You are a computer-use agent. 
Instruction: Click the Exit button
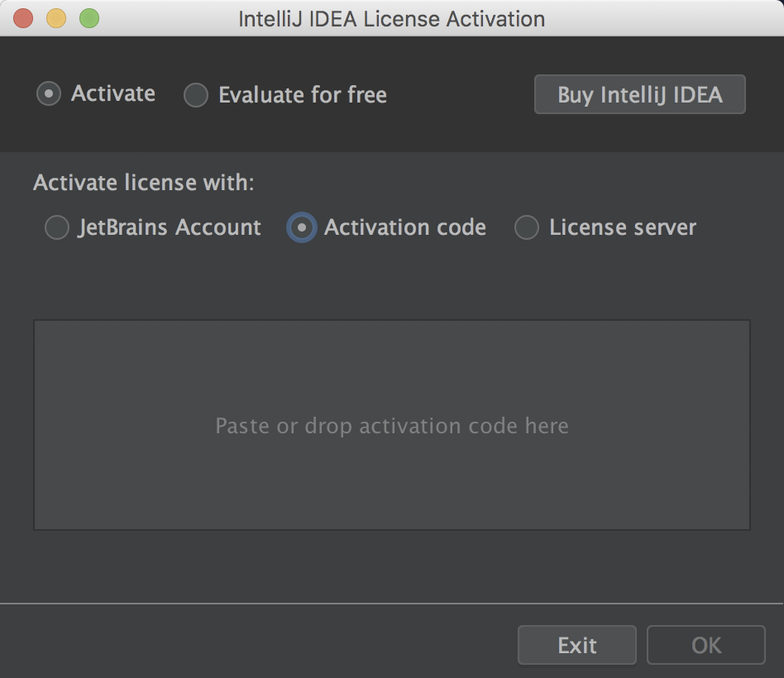[x=577, y=645]
